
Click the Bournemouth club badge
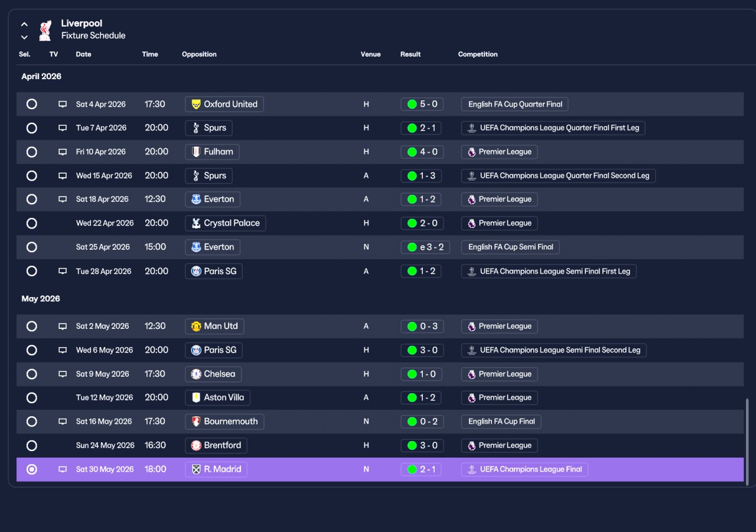pyautogui.click(x=196, y=422)
